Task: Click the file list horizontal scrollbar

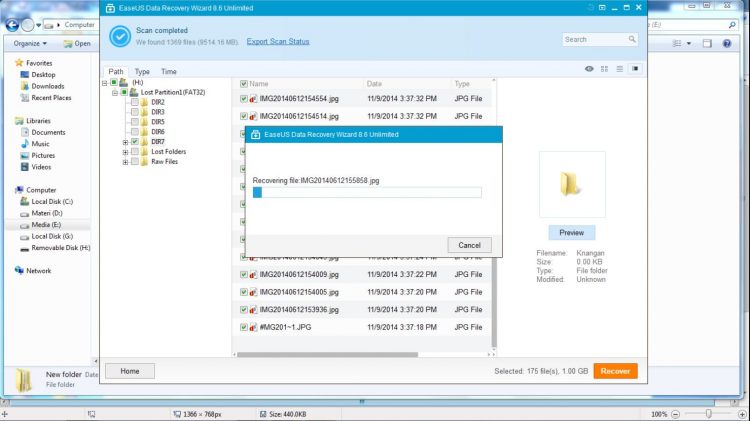Action: [x=327, y=355]
